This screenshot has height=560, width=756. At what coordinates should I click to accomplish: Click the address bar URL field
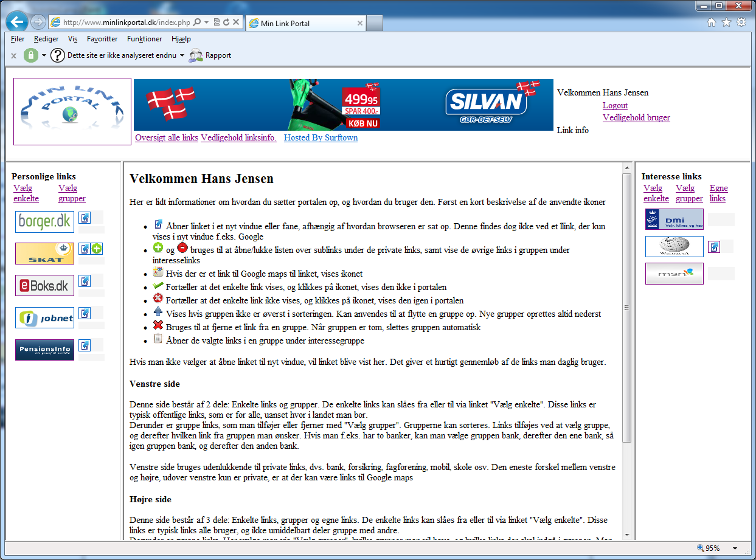(127, 22)
